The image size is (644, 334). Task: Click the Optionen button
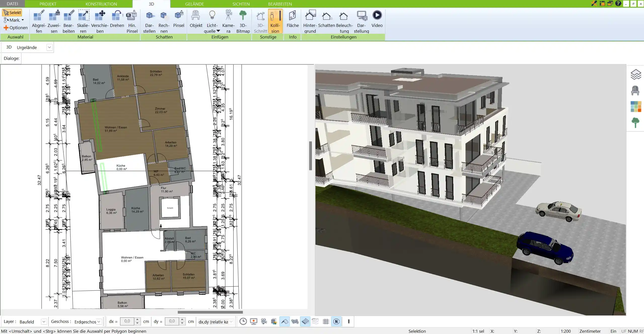(x=15, y=28)
